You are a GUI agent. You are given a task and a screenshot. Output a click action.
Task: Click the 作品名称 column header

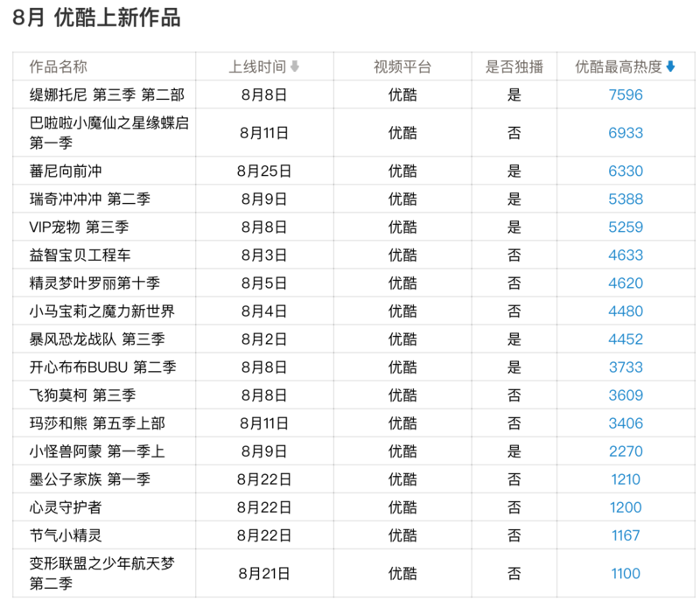[59, 67]
